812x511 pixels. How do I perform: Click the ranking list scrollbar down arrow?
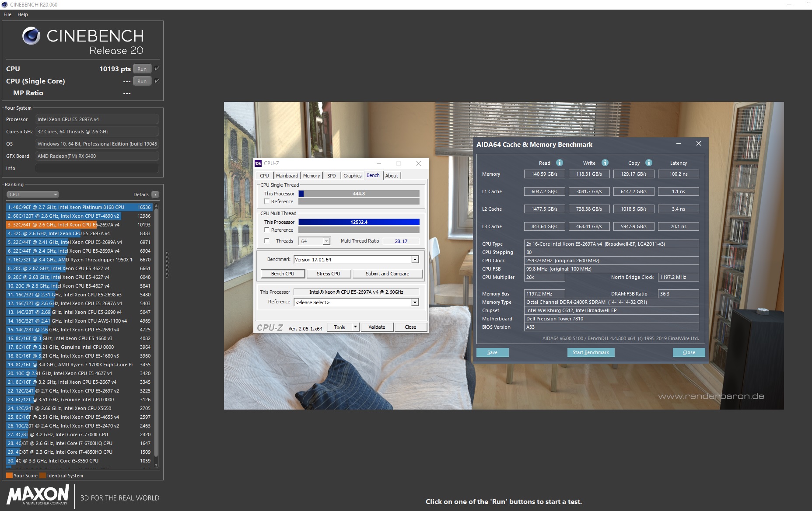156,465
